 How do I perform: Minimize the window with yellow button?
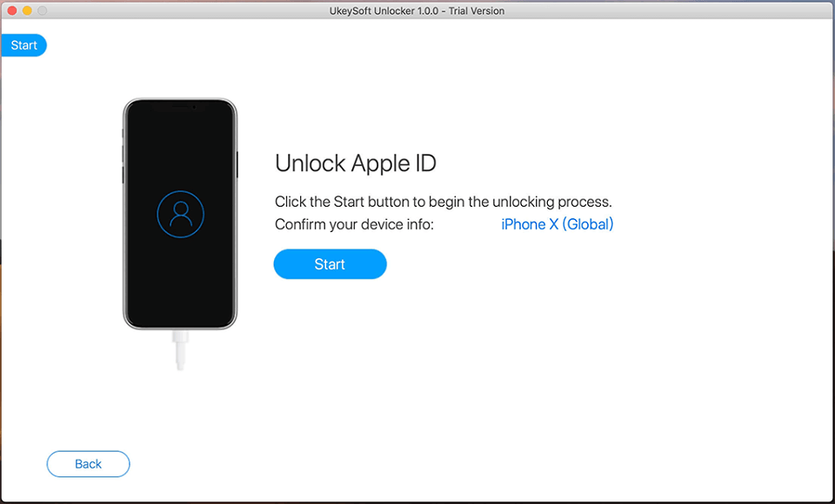(27, 10)
